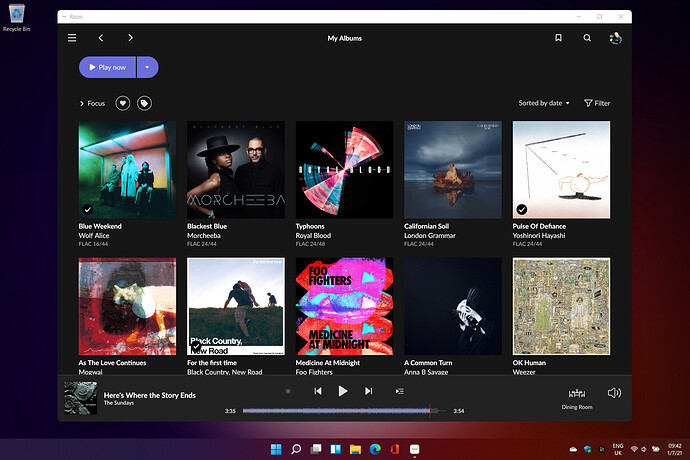Open Here's Where the Story Ends track title
Viewport: 690px width, 460px height.
150,395
